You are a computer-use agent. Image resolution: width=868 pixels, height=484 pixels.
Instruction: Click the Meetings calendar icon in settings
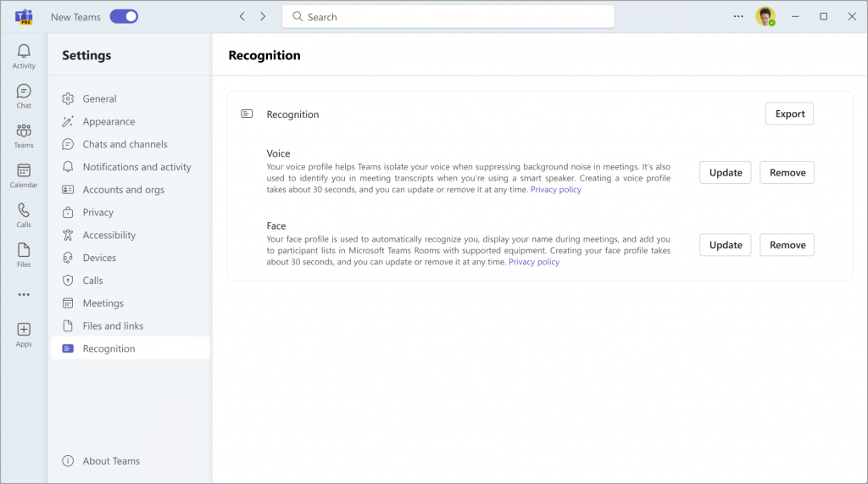pos(68,303)
